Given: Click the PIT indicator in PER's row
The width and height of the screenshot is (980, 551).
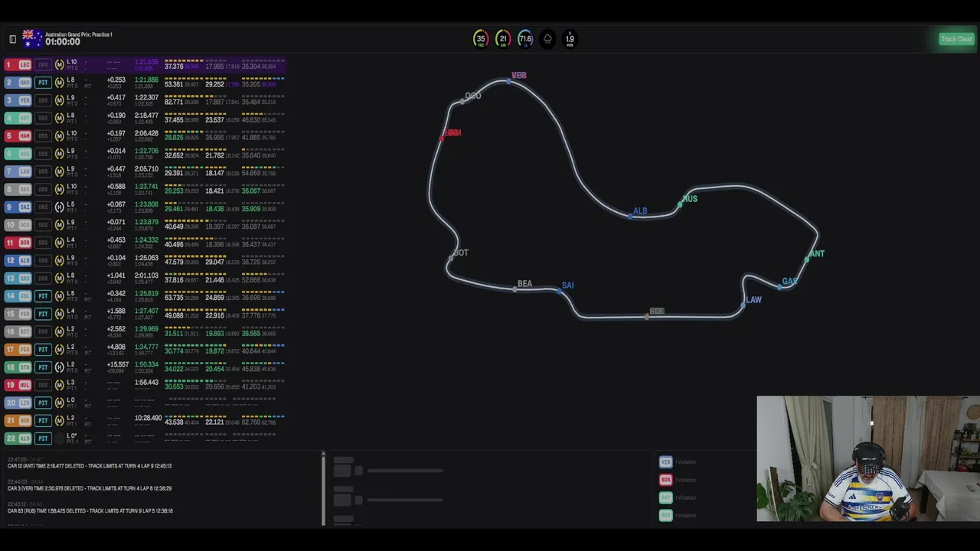Looking at the screenshot, I should click(x=44, y=314).
